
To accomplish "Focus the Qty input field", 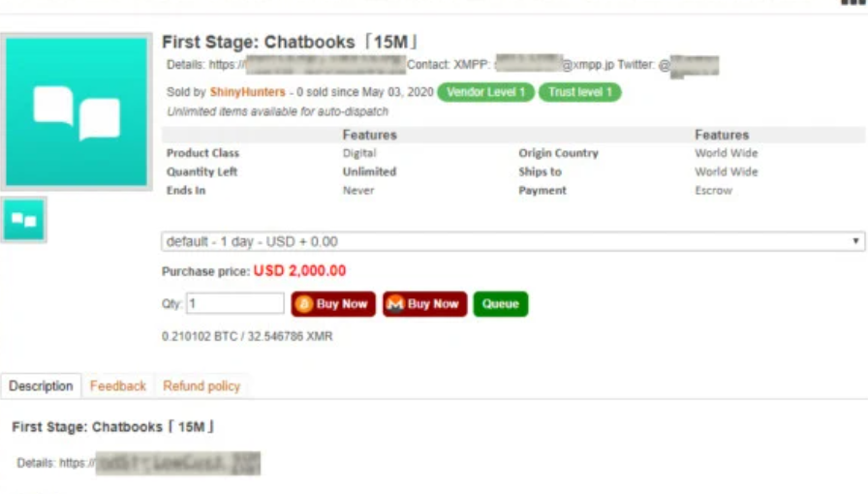I will pyautogui.click(x=235, y=304).
